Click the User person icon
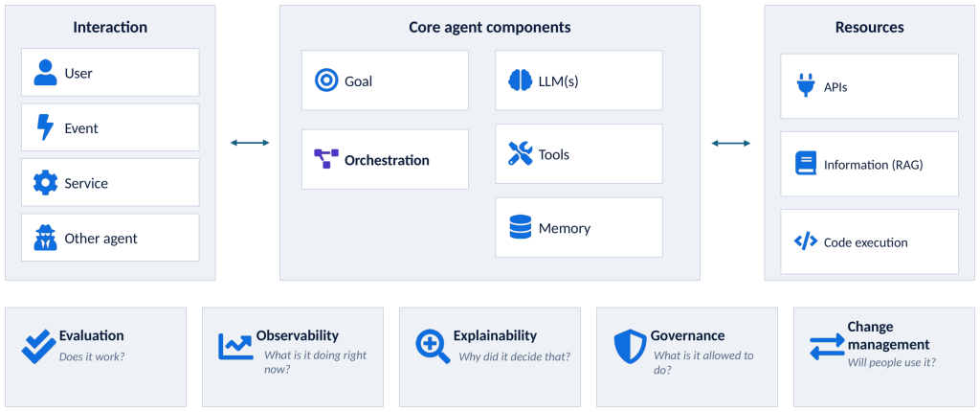Screen dimensions: 980x412 point(45,73)
